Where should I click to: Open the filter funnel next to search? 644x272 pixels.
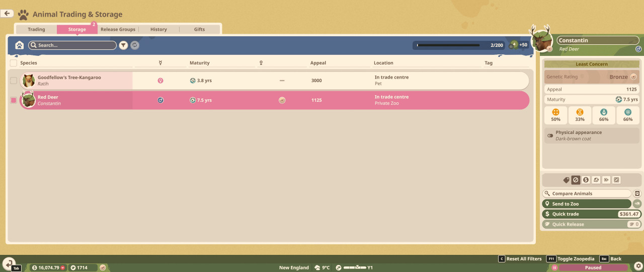[123, 45]
